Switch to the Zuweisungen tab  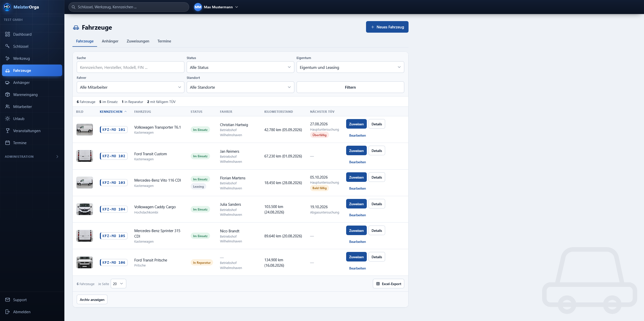[x=138, y=41]
